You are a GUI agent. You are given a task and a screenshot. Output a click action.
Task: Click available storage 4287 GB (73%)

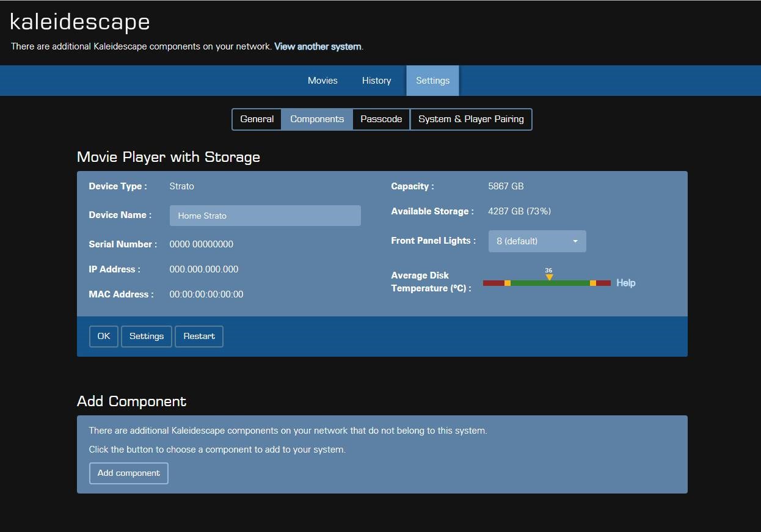click(x=519, y=211)
